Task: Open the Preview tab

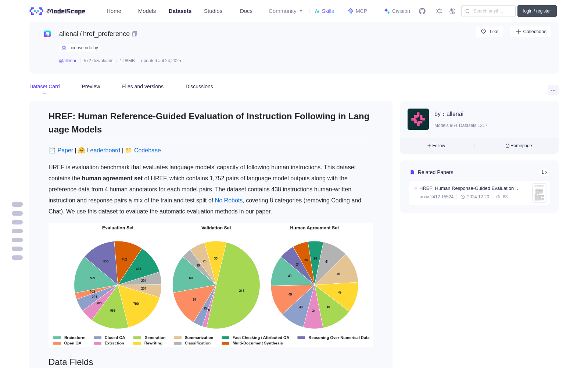Action: (91, 86)
